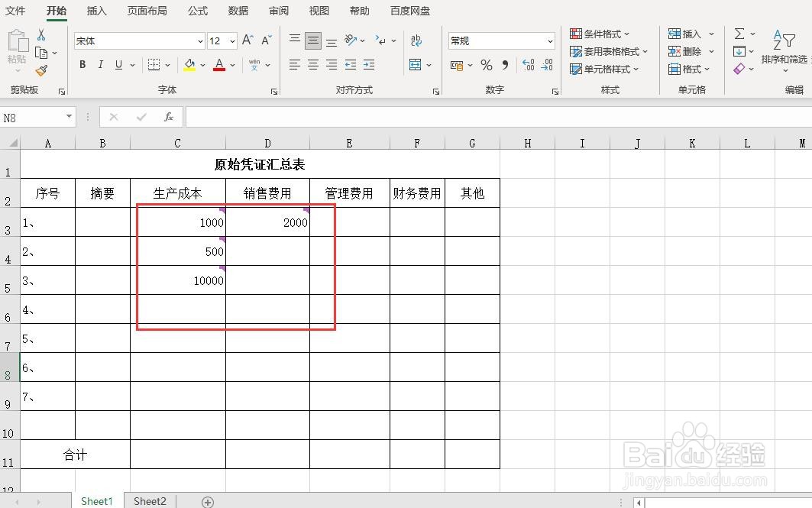The height and width of the screenshot is (508, 812).
Task: Click the phonetic guide wén icon
Action: 254,64
